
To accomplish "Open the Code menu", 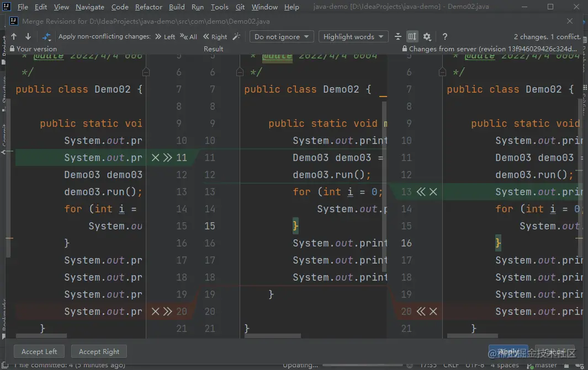I will coord(120,7).
